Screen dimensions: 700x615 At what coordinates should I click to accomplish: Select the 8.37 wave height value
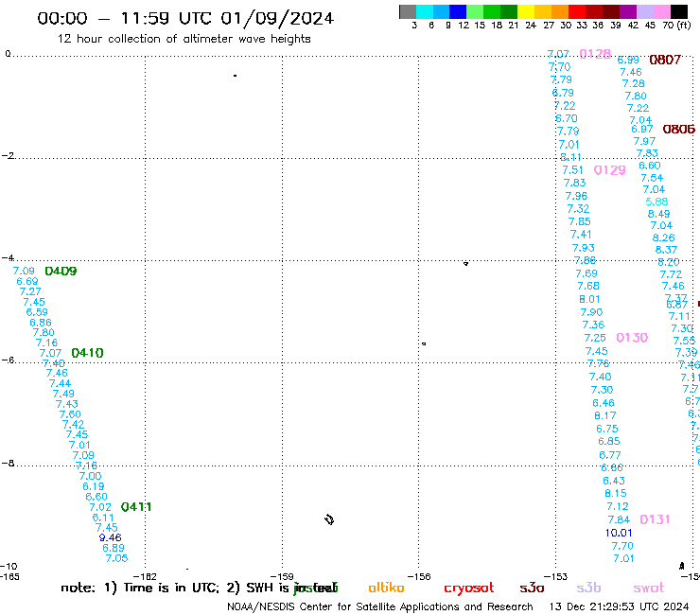pyautogui.click(x=666, y=250)
